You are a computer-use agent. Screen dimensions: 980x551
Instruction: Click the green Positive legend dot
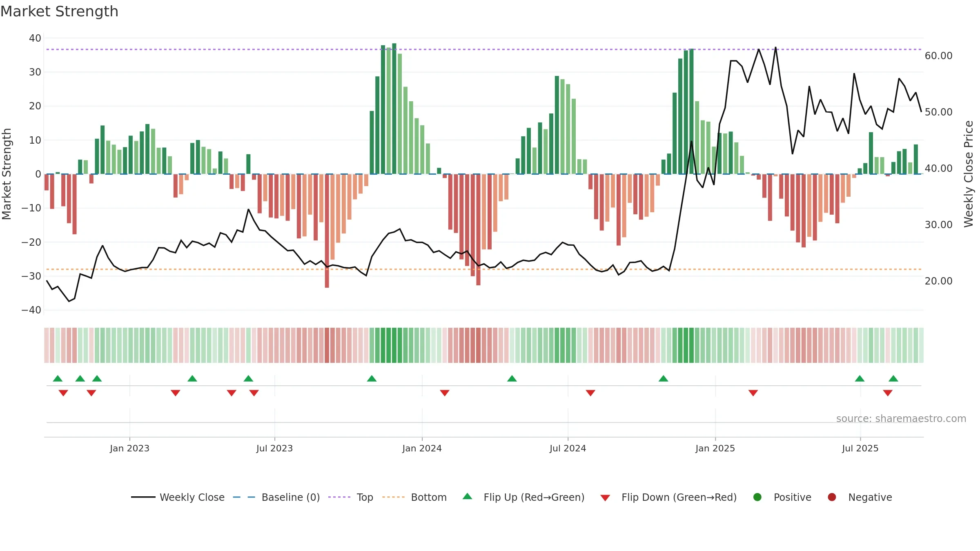tap(757, 497)
